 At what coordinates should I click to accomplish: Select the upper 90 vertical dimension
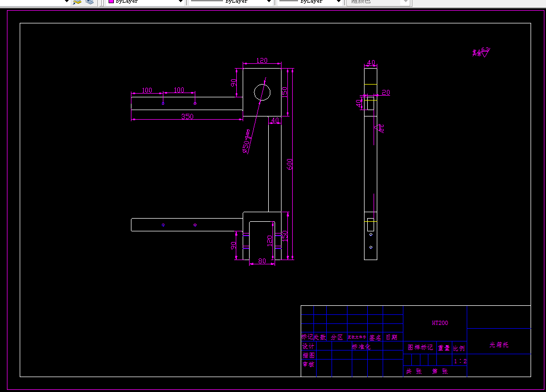pyautogui.click(x=234, y=83)
